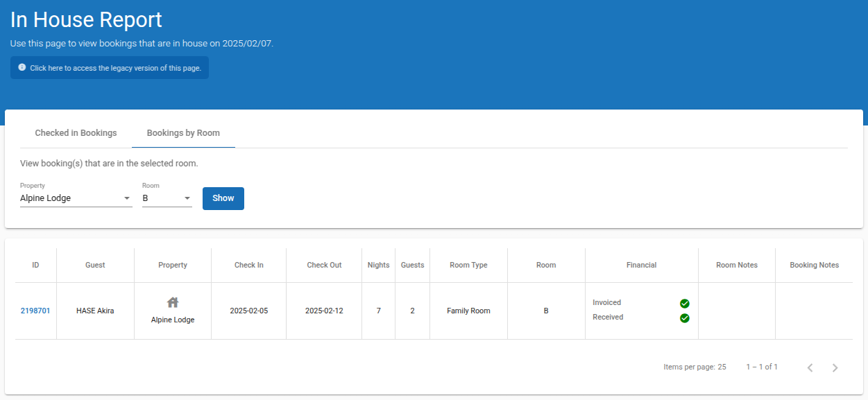Viewport: 868px width, 400px height.
Task: Click the green Invoiced checkmark icon
Action: tap(684, 304)
